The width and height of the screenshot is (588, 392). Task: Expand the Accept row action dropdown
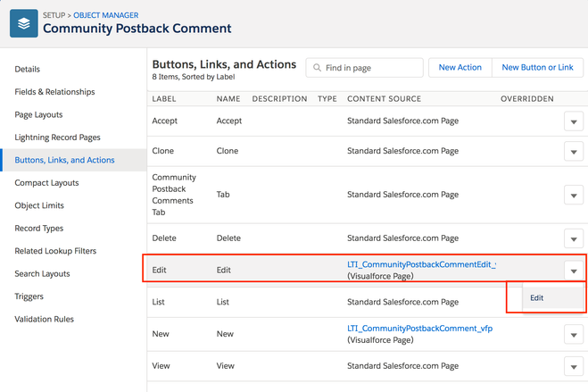click(x=574, y=121)
